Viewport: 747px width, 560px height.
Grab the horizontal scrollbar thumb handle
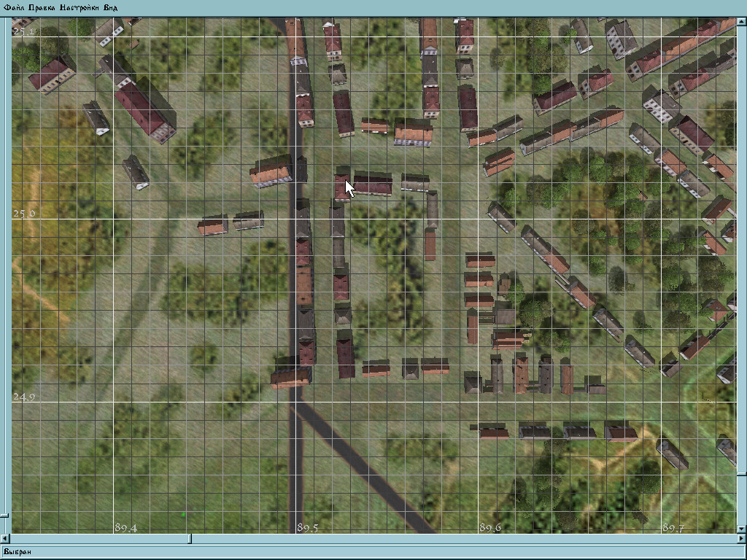coord(190,539)
